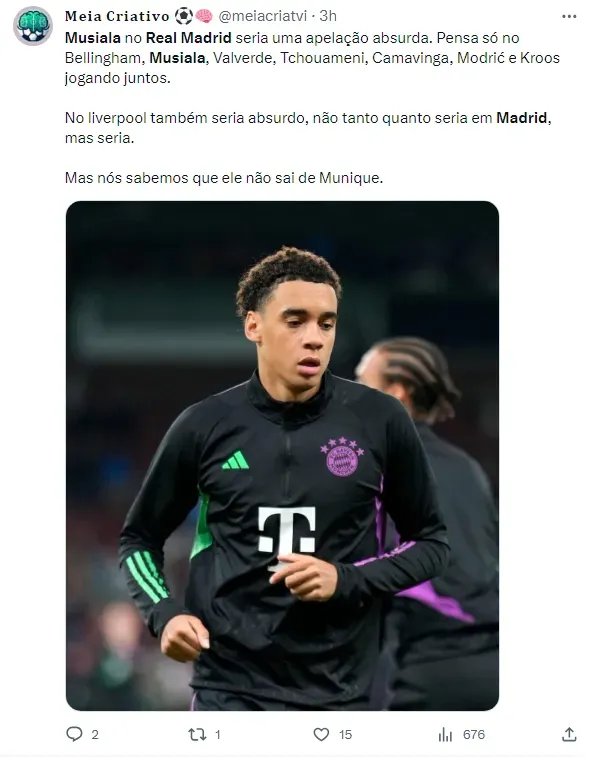Screen dimensions: 589x757
Task: Click the reply speech bubble icon
Action: click(74, 734)
